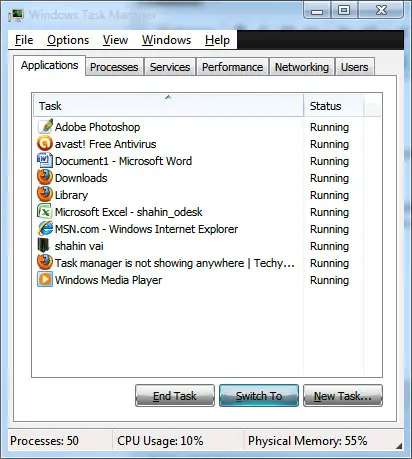Click the New Task... button
Image resolution: width=412 pixels, height=459 pixels.
click(343, 396)
